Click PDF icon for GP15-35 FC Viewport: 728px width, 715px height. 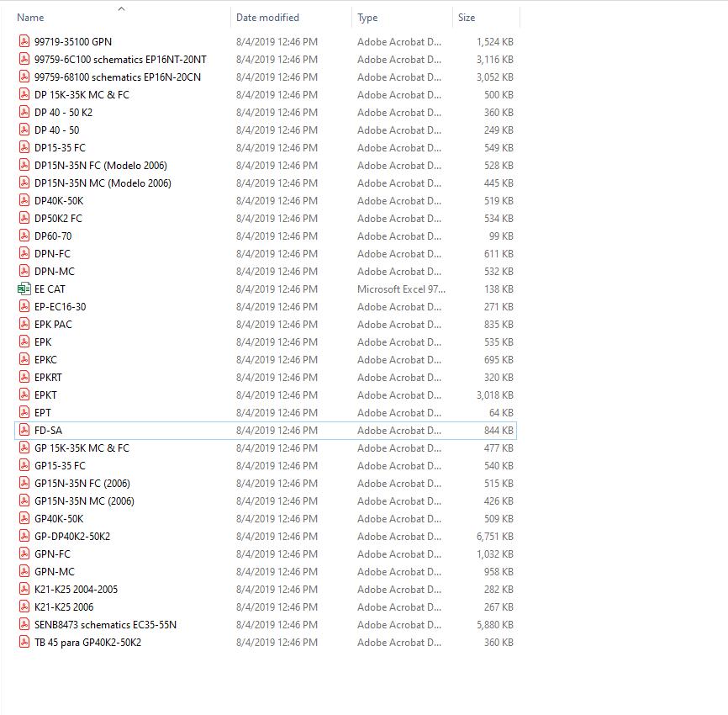tap(24, 465)
